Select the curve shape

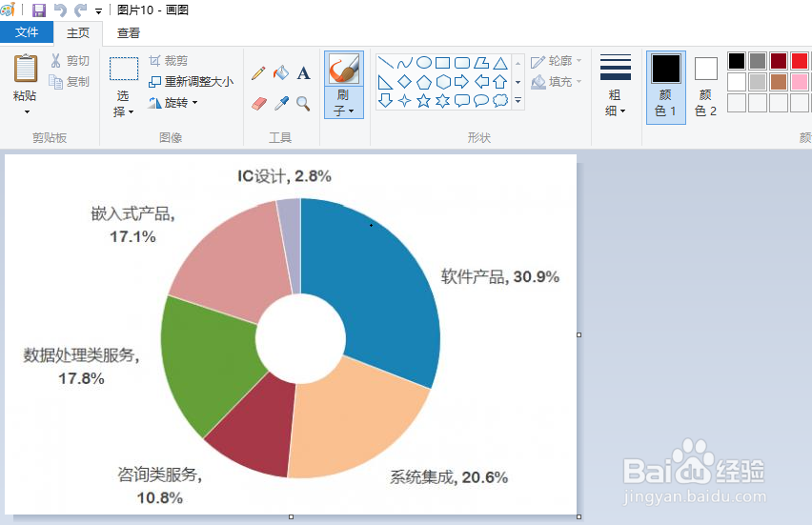pos(404,63)
